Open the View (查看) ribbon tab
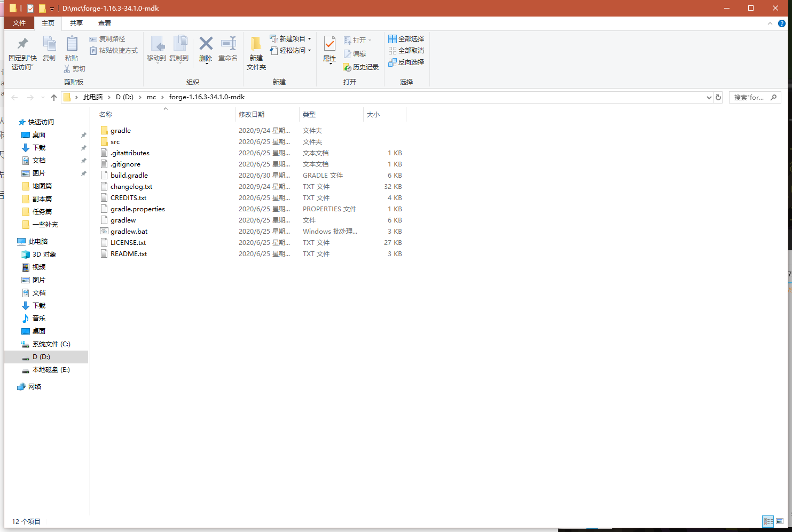The height and width of the screenshot is (532, 792). point(105,23)
